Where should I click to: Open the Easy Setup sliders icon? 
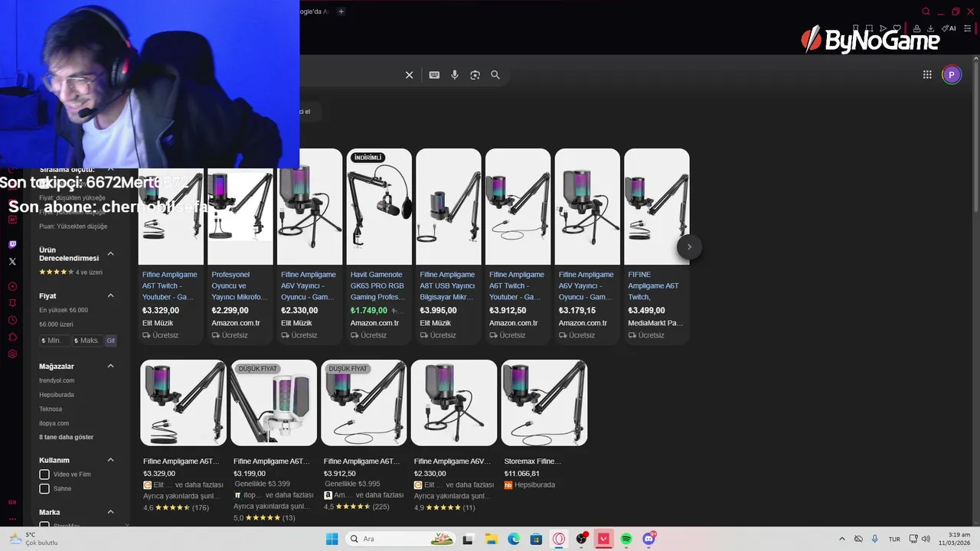968,28
